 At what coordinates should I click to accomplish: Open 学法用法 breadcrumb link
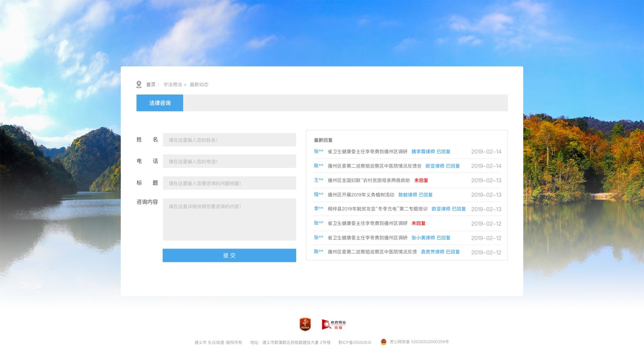tap(173, 84)
